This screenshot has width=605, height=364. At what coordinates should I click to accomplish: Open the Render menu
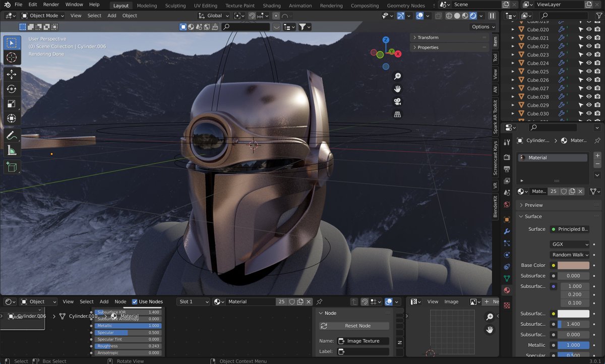(51, 5)
